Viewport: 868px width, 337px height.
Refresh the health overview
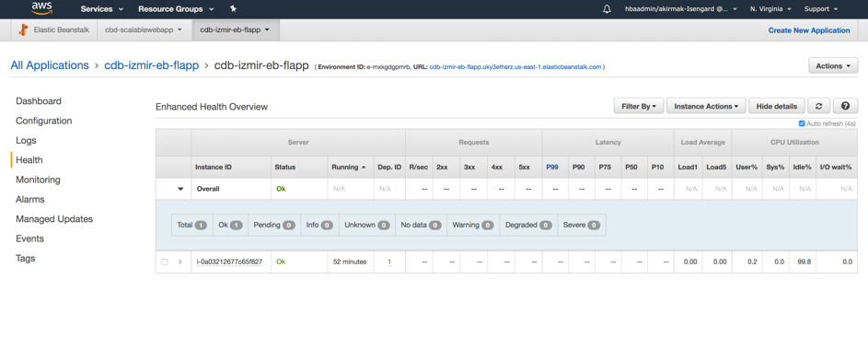[818, 106]
